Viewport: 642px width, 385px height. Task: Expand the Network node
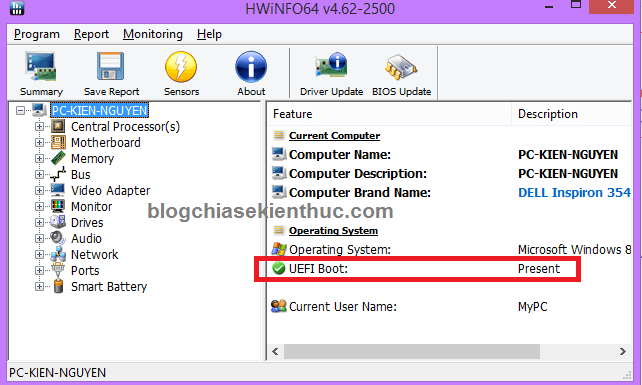coord(39,254)
